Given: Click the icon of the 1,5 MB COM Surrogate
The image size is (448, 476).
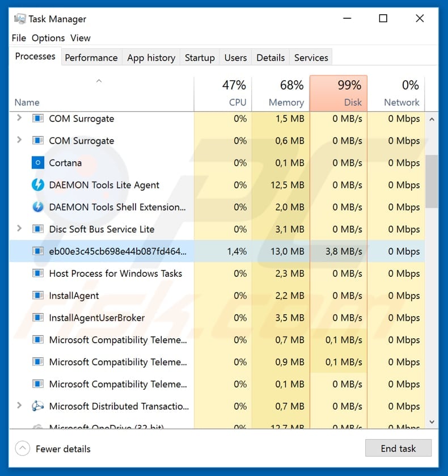Looking at the screenshot, I should tap(38, 119).
